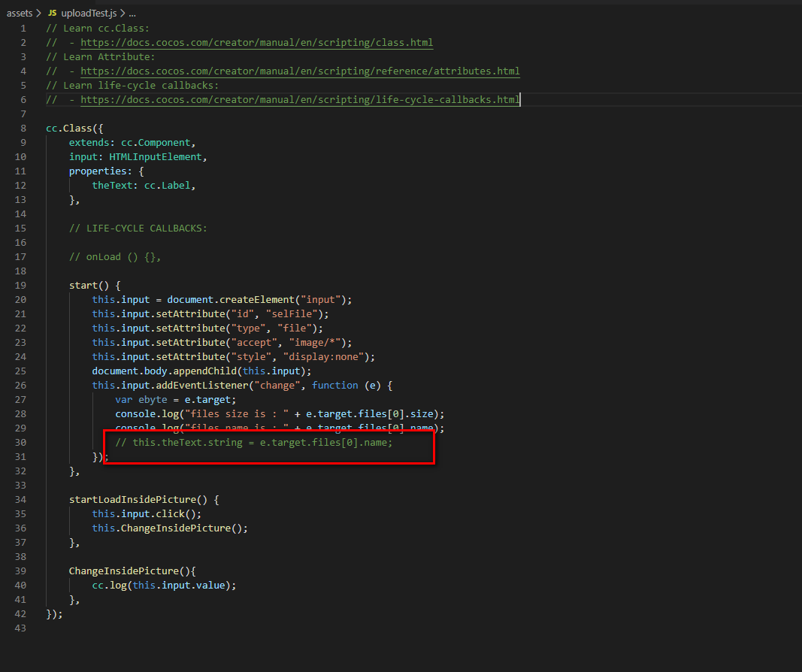The height and width of the screenshot is (672, 802).
Task: Click line number 34 in the gutter
Action: coord(20,500)
